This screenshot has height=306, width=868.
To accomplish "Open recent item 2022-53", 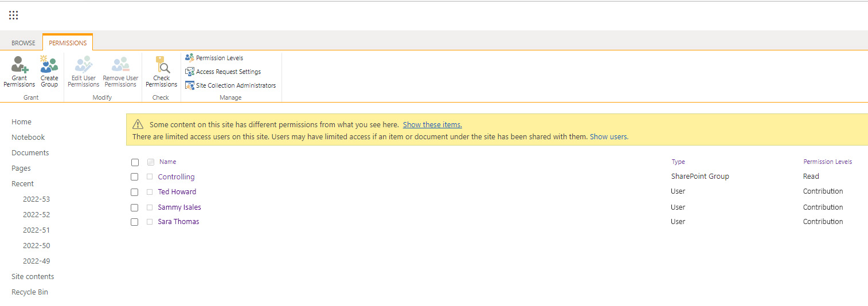I will click(x=36, y=199).
